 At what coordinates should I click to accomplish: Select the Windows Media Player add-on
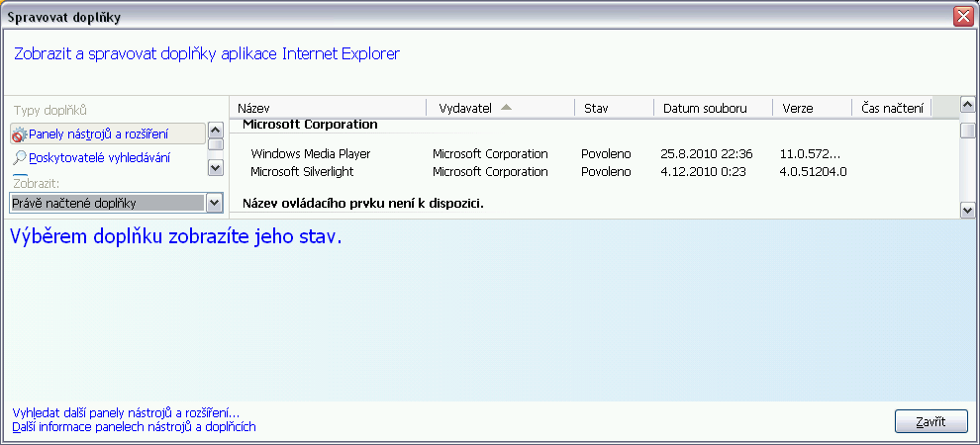[311, 154]
